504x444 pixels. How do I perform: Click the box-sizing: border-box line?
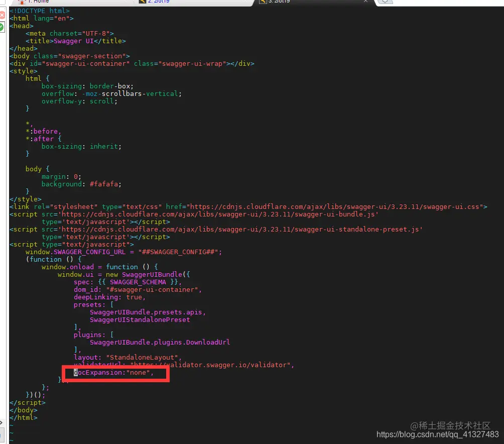[87, 86]
